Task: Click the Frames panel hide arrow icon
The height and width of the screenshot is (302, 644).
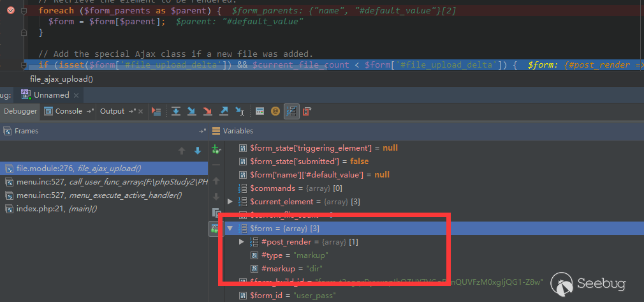Action: (x=202, y=132)
